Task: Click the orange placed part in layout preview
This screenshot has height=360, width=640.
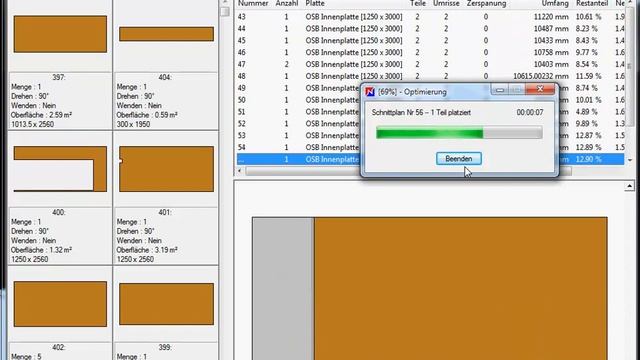Action: coord(460,289)
